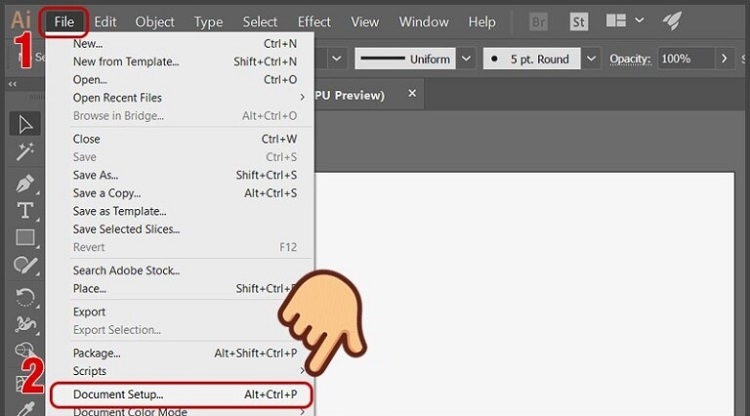Open the Uniform stroke profile dropdown
The image size is (750, 416).
click(x=466, y=59)
